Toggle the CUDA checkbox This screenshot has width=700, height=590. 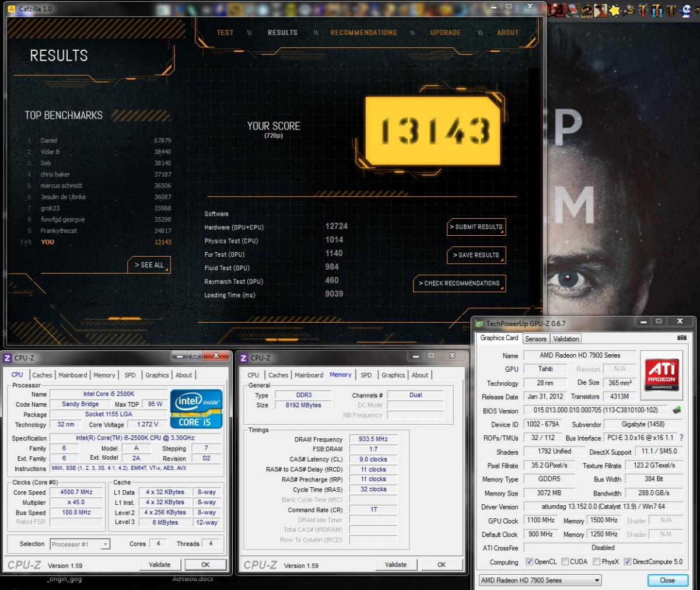[565, 561]
